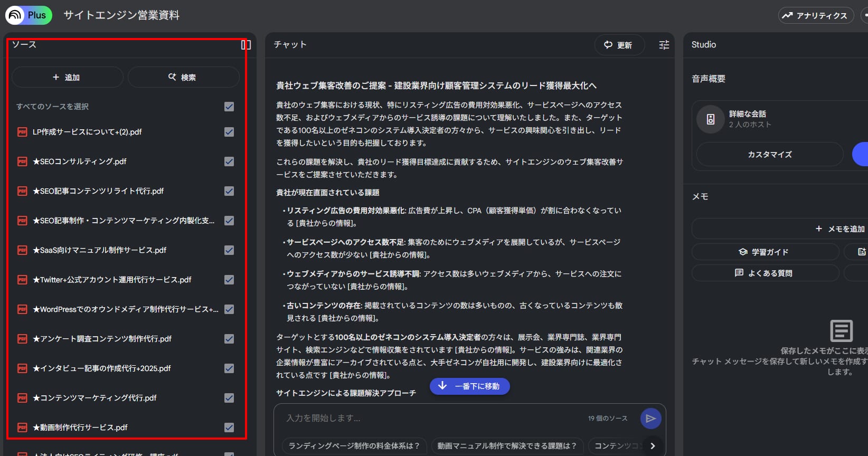
Task: Uncheck ★アンケート調査コンテンツ制作代行.pdf checkbox
Action: 229,339
